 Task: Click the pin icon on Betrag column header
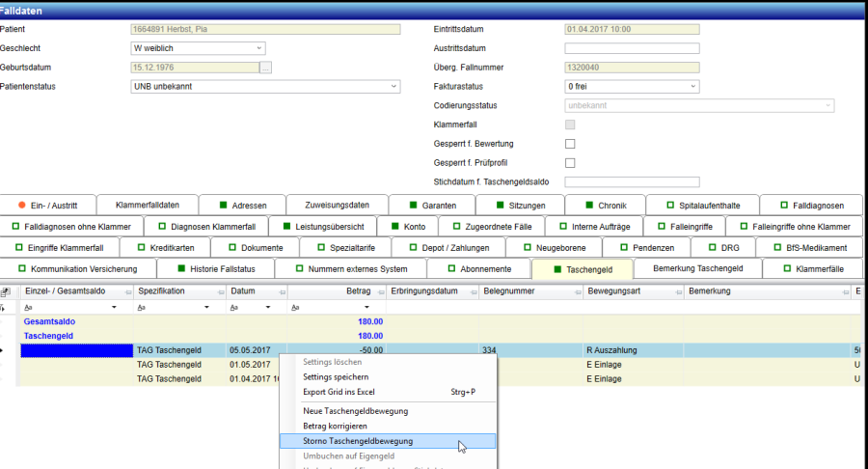click(381, 291)
